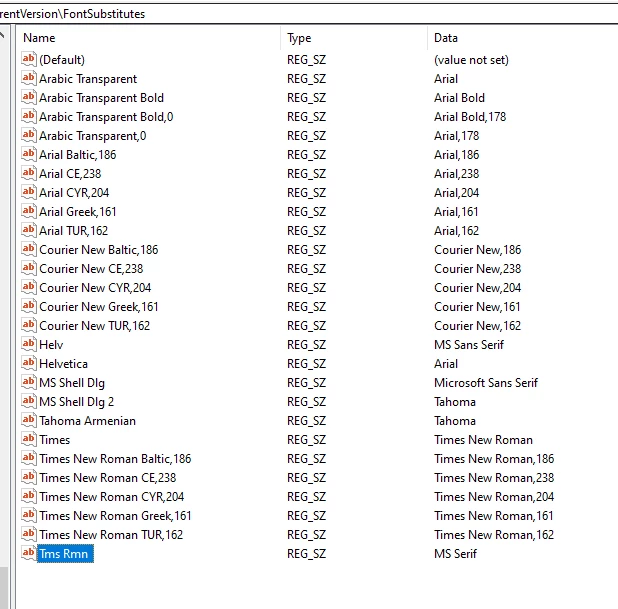Select the highlighted Tms Rmn entry
Screen dimensions: 618x609
coord(65,554)
